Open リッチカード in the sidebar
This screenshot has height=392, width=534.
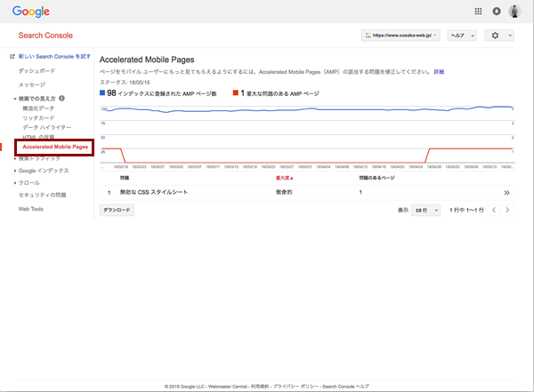tap(38, 117)
